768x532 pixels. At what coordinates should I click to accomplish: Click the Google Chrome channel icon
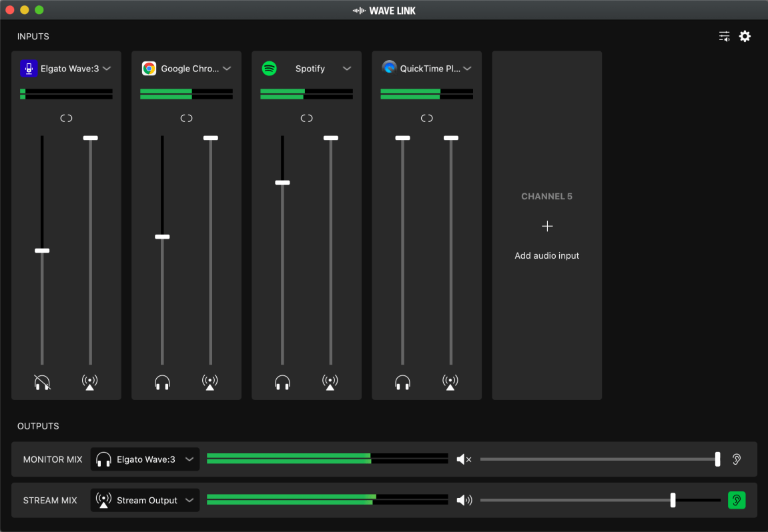coord(149,68)
